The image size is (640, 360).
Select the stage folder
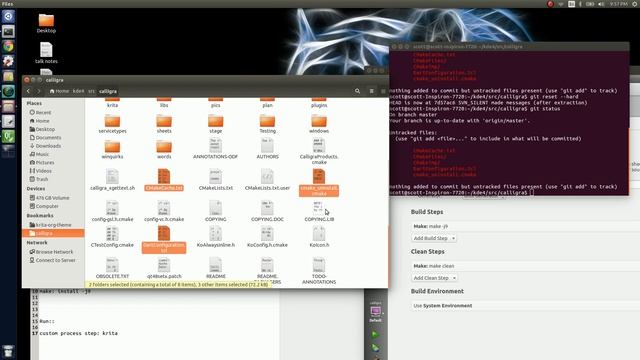pyautogui.click(x=216, y=124)
